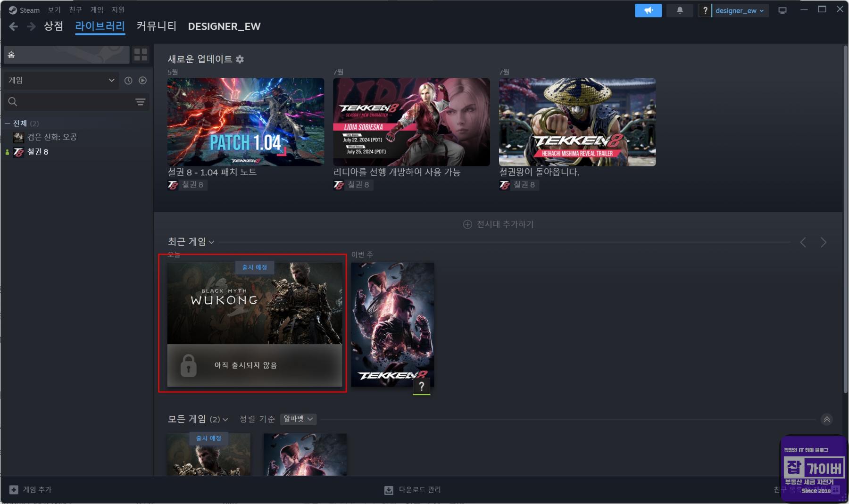Open the 게임 menu in menu bar

[x=97, y=10]
